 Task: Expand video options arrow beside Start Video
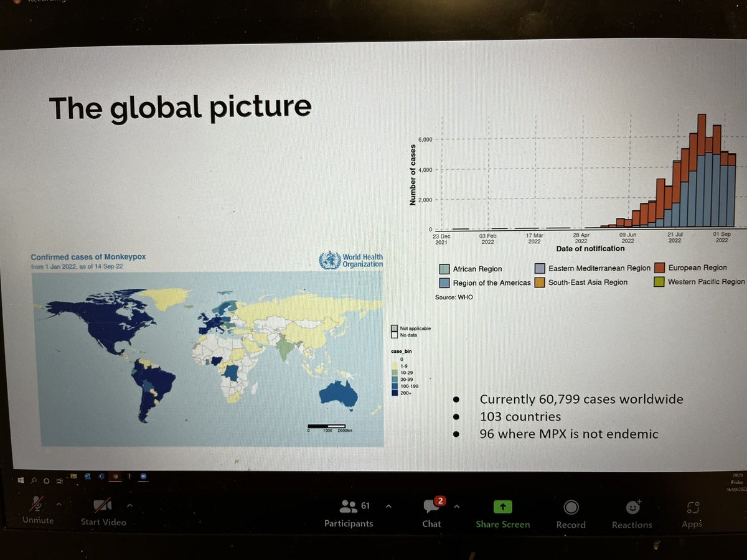coord(130,506)
